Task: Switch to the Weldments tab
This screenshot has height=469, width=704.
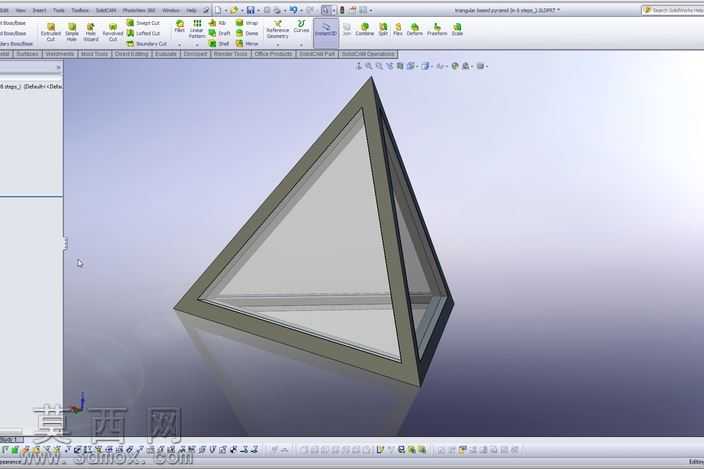Action: point(60,54)
